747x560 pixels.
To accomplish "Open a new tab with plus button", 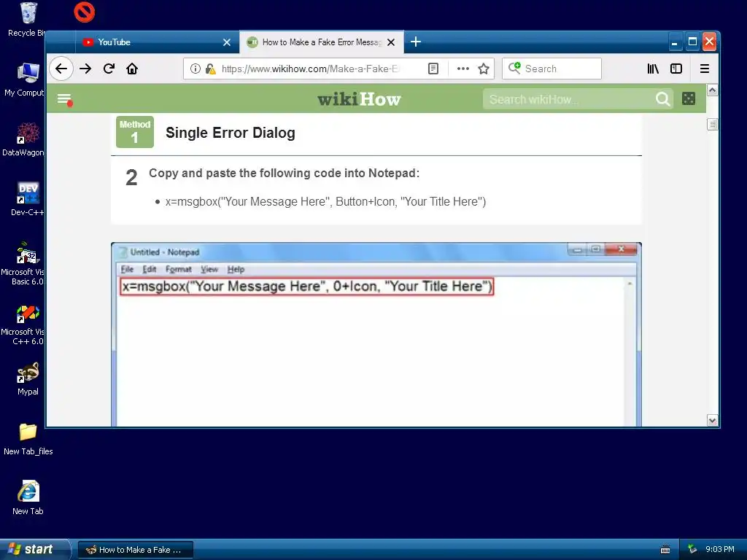I will pos(415,42).
